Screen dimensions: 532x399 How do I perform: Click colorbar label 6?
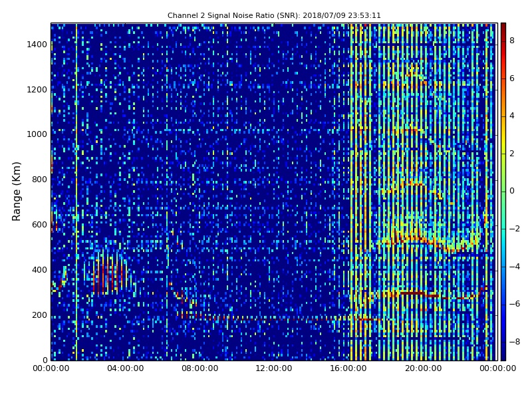(x=512, y=78)
